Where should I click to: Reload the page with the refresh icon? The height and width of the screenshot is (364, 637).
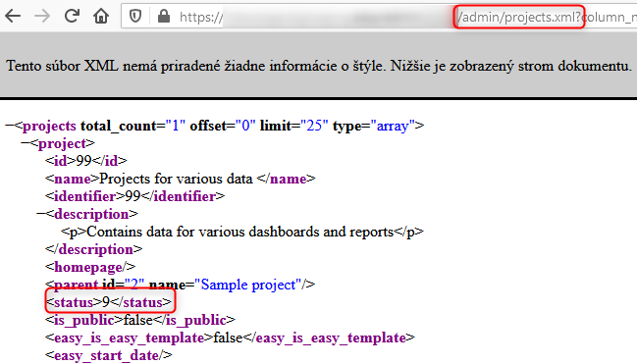[72, 17]
